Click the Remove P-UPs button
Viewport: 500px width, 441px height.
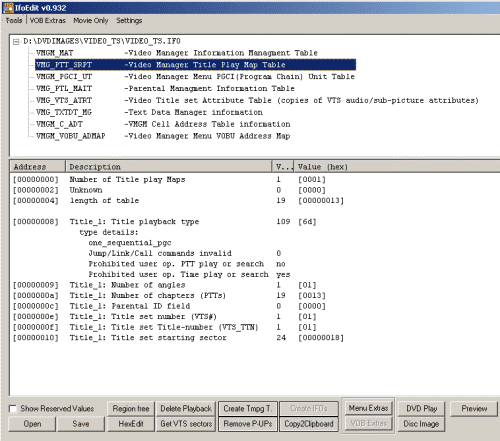248,424
